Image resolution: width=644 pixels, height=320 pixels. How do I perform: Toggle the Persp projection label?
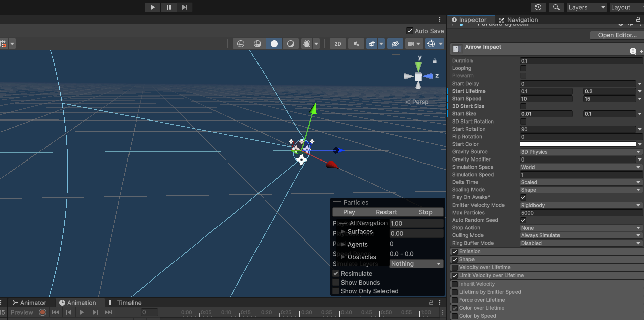[x=417, y=102]
